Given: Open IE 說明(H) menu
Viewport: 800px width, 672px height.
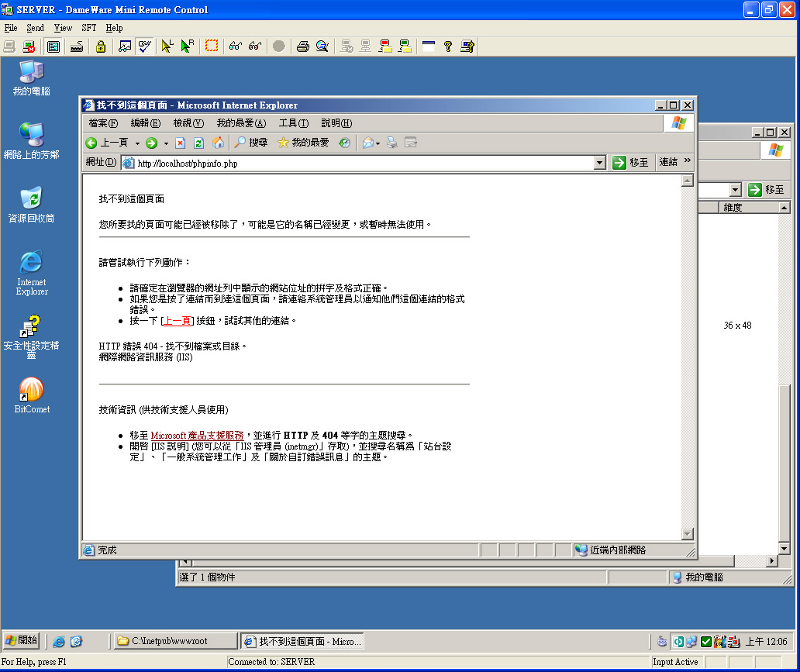Looking at the screenshot, I should 336,123.
